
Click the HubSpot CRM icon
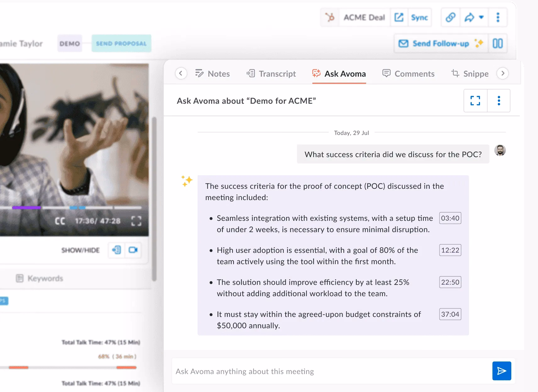point(330,17)
